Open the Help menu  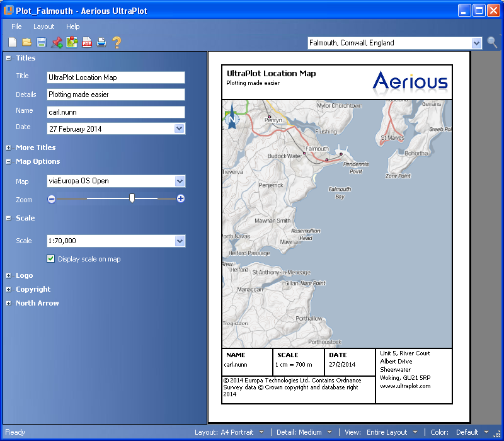73,26
